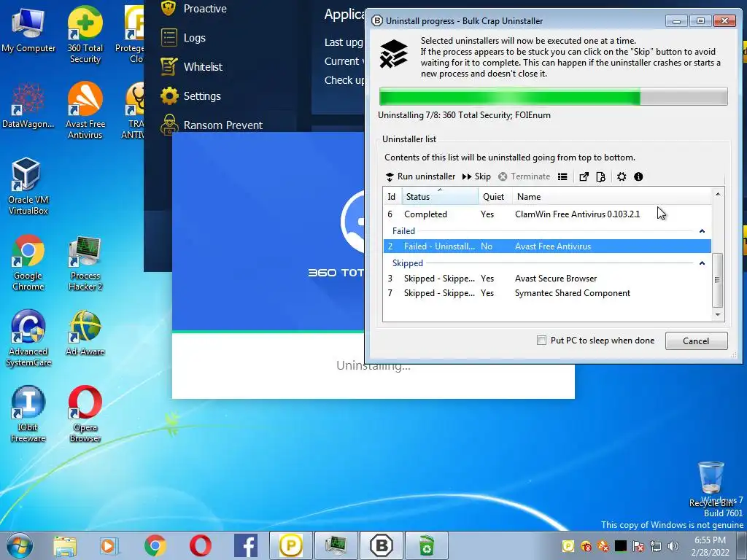
Task: Click the Ransom Prevent icon in sidebar
Action: tap(169, 125)
